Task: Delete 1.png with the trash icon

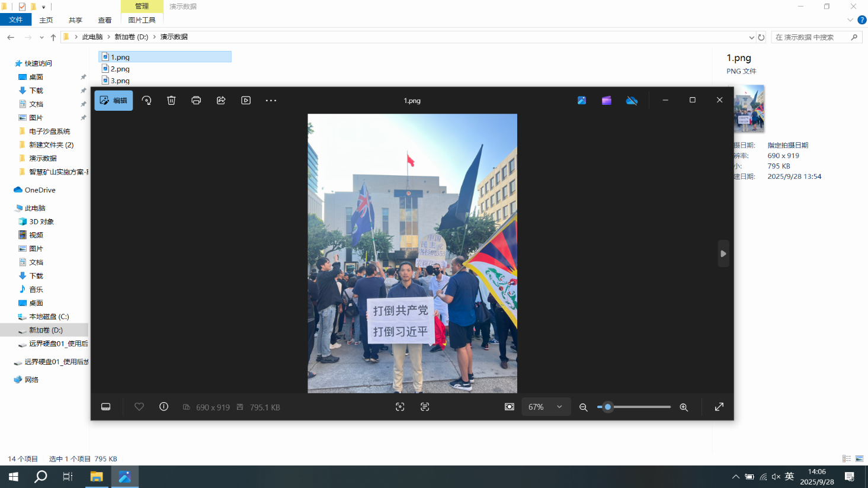Action: click(x=171, y=101)
